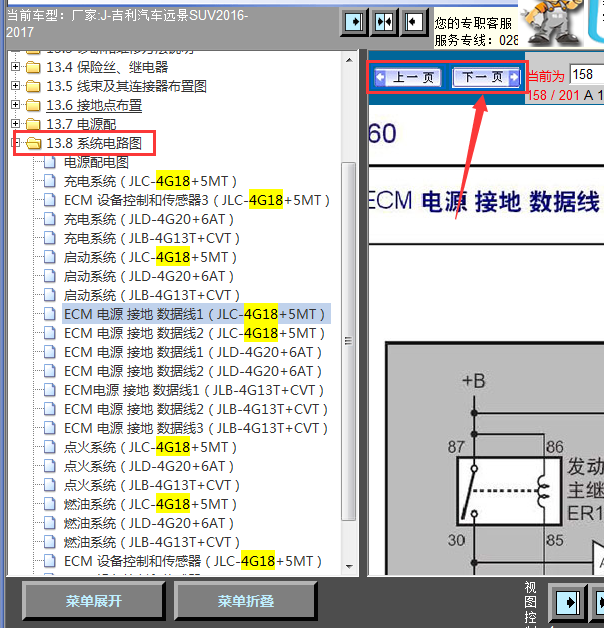Open the 13.7 电源配 folder icon
This screenshot has height=628, width=604.
pyautogui.click(x=33, y=124)
